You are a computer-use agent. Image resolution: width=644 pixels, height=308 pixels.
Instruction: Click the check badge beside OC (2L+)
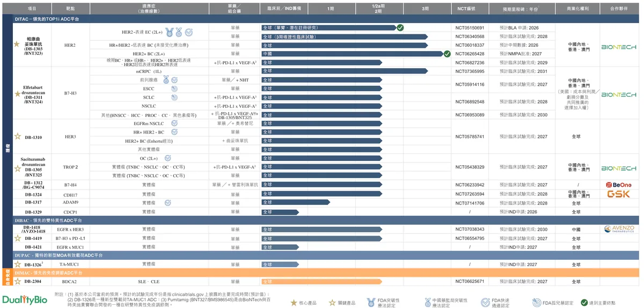[x=168, y=158]
